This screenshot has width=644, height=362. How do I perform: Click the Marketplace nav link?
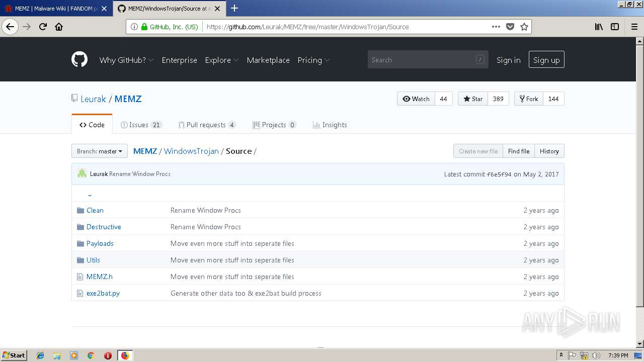[x=268, y=60]
